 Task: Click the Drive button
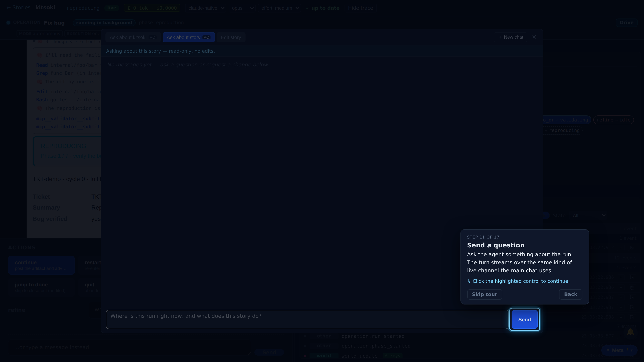(626, 23)
